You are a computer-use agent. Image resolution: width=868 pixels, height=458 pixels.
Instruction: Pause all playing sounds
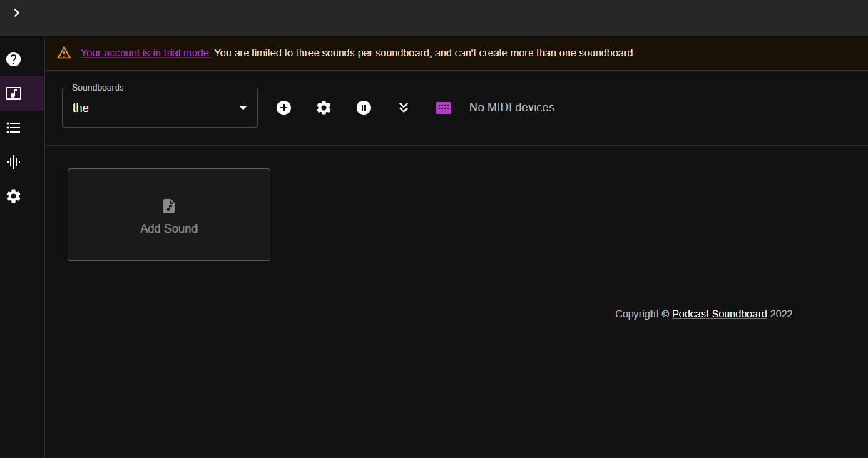(x=364, y=107)
